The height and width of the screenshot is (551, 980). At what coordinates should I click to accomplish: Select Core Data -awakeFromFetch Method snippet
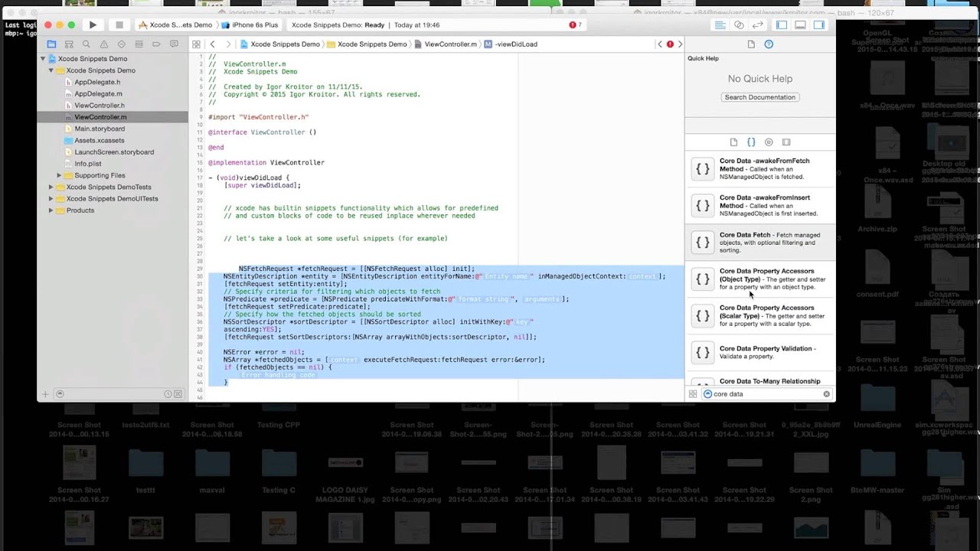click(x=760, y=169)
